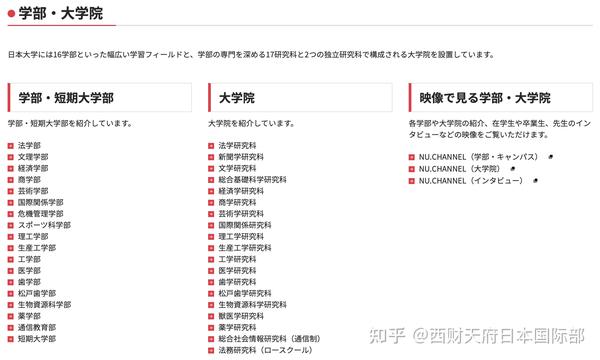Open the 短期大学部 list link
This screenshot has height=360, width=600.
[37, 339]
